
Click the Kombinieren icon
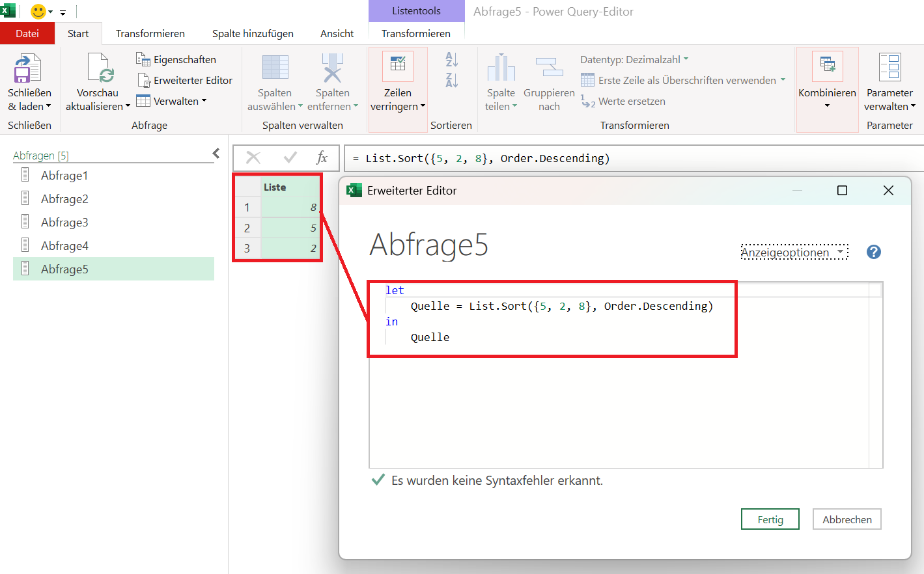[828, 66]
